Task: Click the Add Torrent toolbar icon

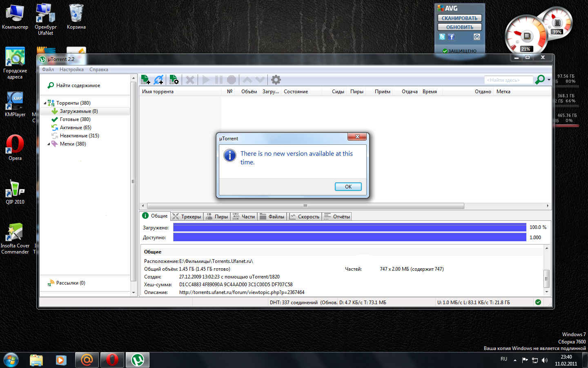Action: pos(145,79)
